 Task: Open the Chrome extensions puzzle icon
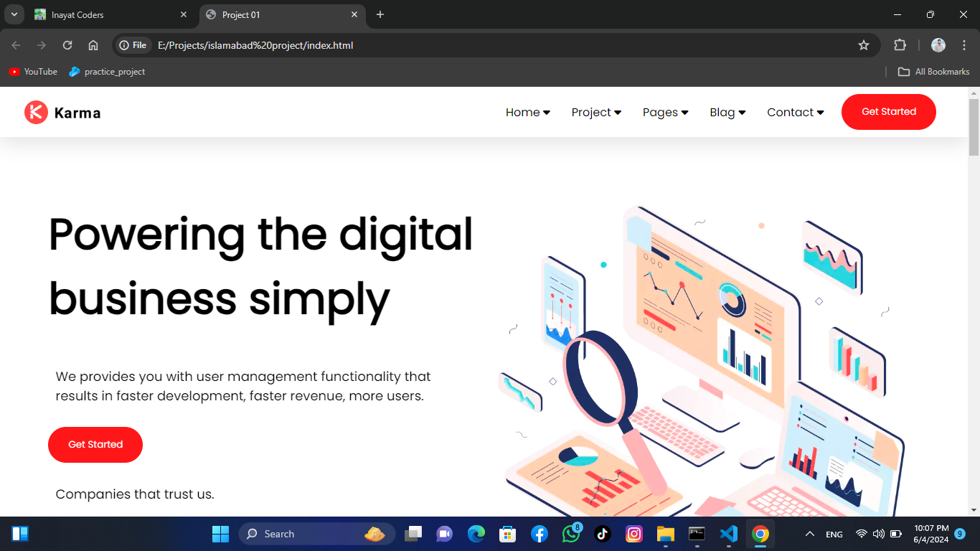(x=900, y=45)
